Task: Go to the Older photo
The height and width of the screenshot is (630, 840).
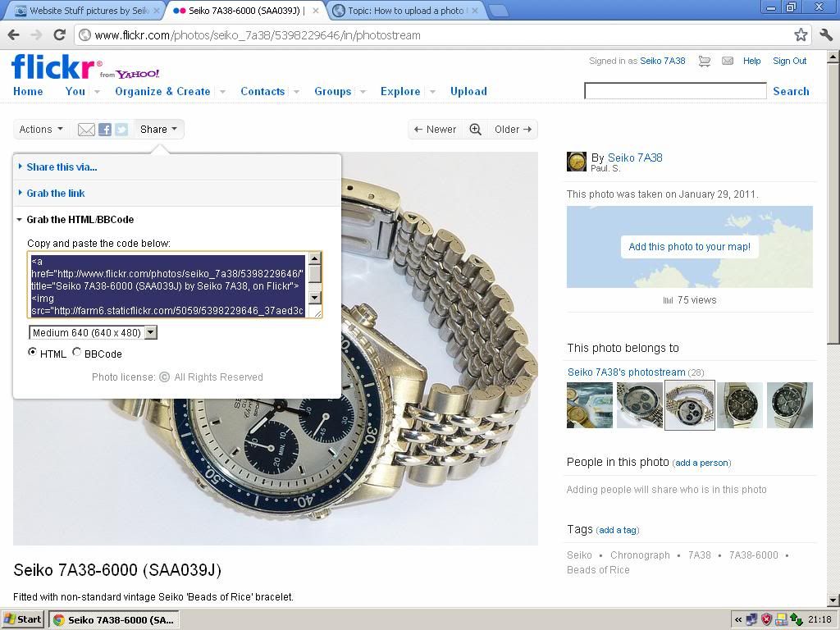Action: (513, 130)
